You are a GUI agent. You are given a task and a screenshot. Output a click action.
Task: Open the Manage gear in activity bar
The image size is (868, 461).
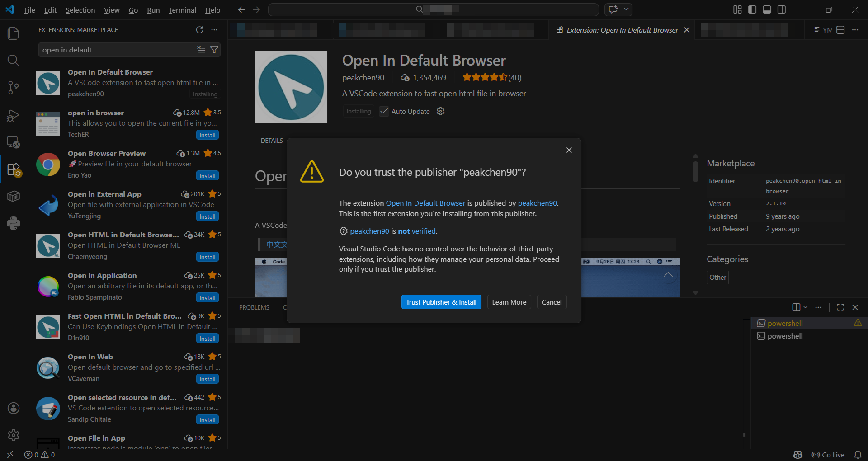(14, 435)
